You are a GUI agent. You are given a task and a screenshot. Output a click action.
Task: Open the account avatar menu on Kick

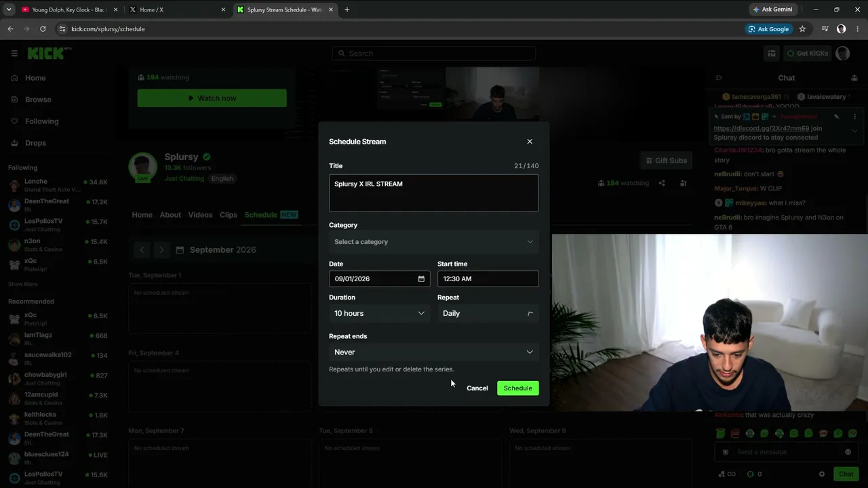click(x=843, y=54)
